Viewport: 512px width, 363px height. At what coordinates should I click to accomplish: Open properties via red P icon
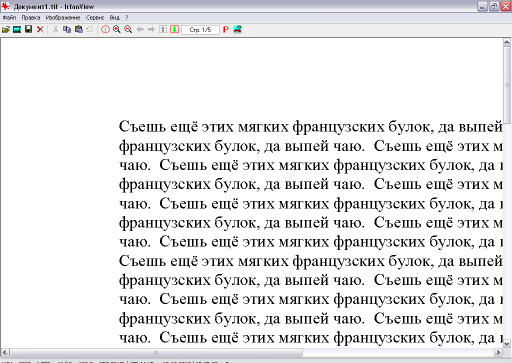(226, 30)
